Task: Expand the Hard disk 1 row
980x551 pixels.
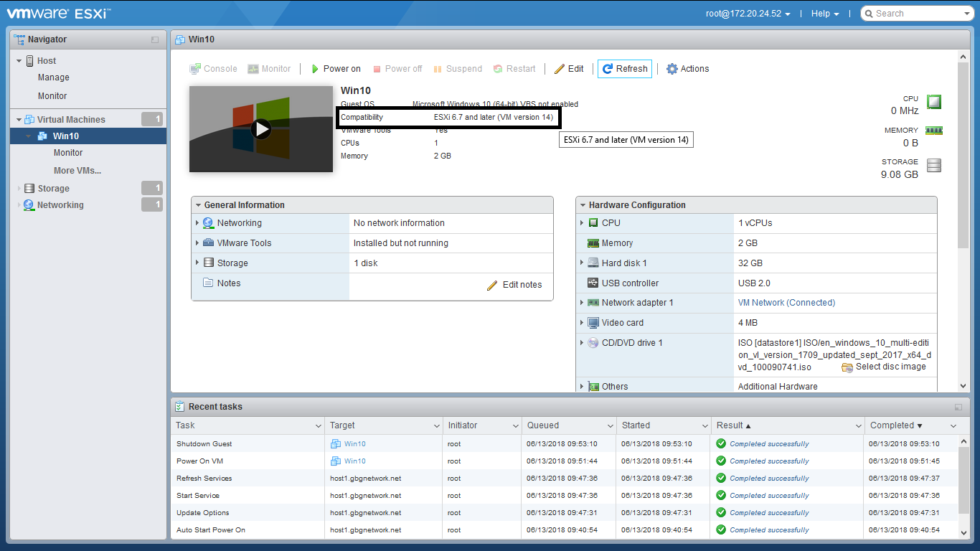Action: [582, 263]
